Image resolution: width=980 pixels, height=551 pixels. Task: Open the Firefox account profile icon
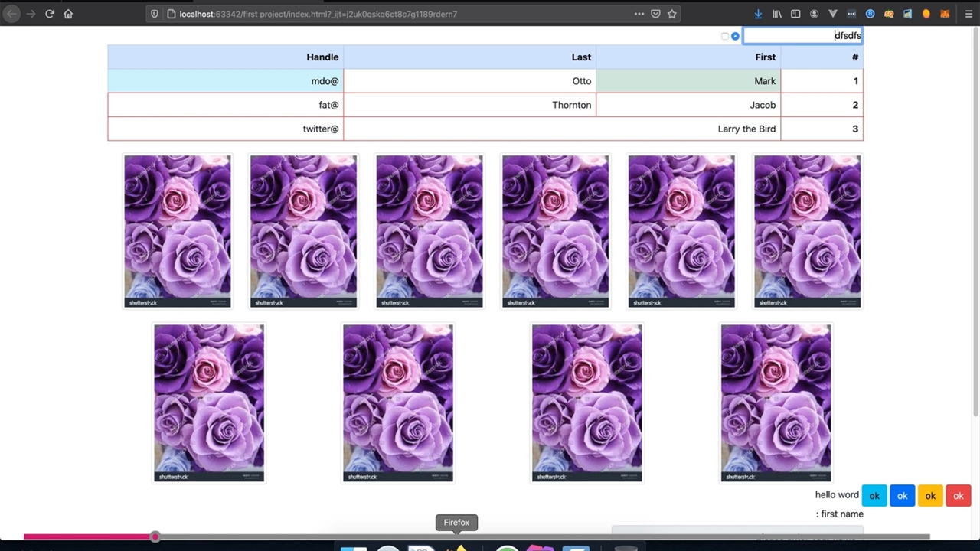click(x=814, y=14)
